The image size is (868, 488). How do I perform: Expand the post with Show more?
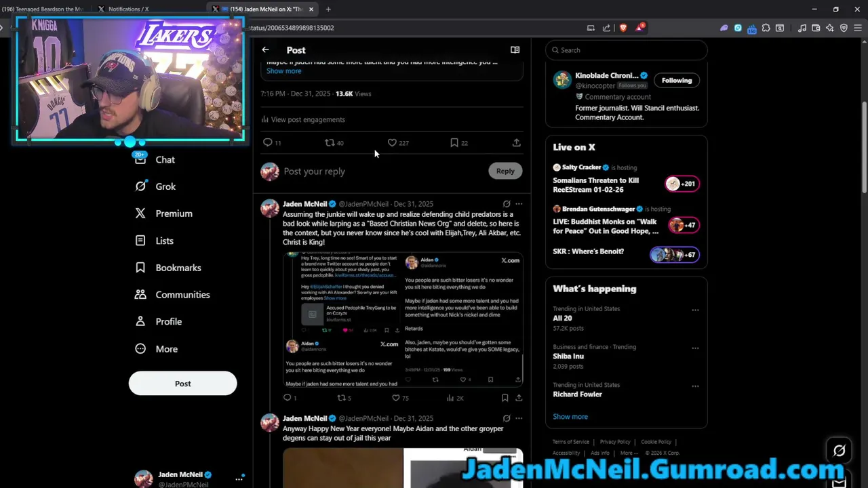[x=283, y=70]
